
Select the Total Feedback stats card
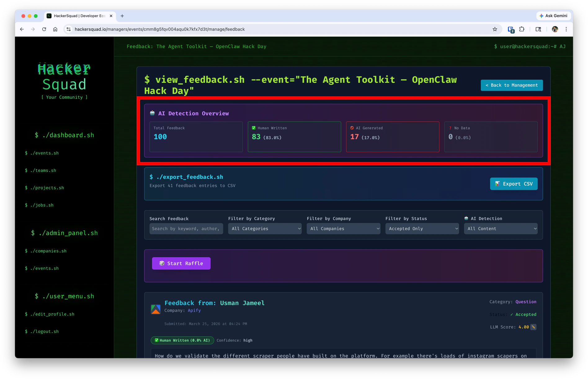(196, 137)
